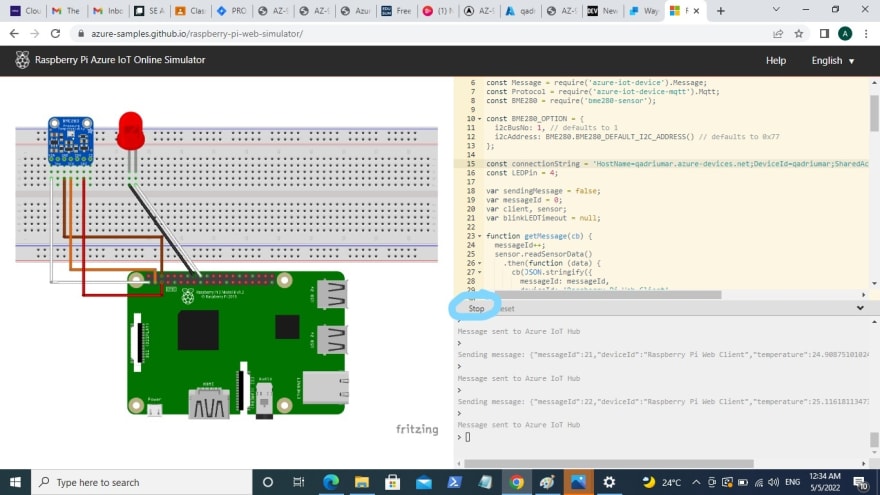Switch to the 'Clou' browser tab
Screen dimensions: 880x495
tap(25, 11)
